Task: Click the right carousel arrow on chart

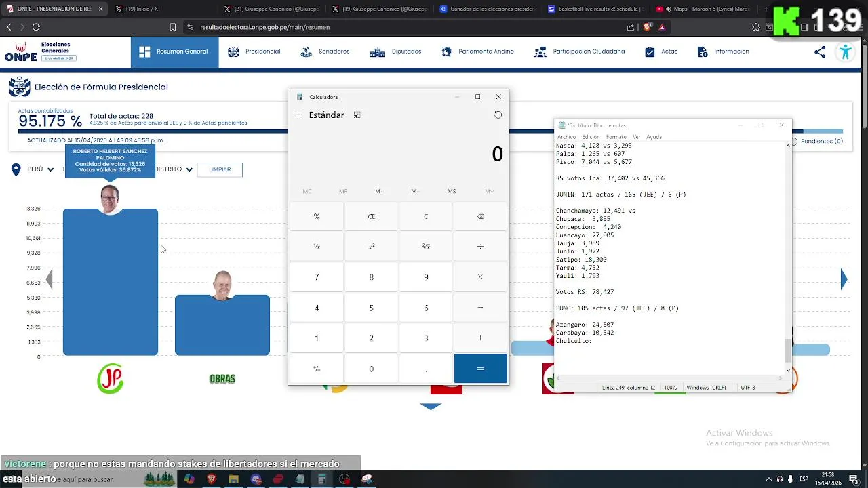Action: [x=844, y=279]
